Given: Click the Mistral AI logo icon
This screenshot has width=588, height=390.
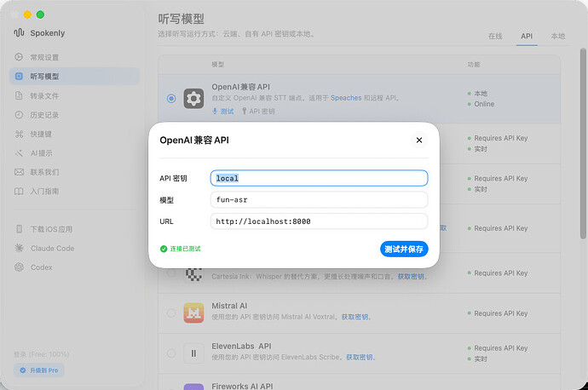Looking at the screenshot, I should tap(193, 313).
